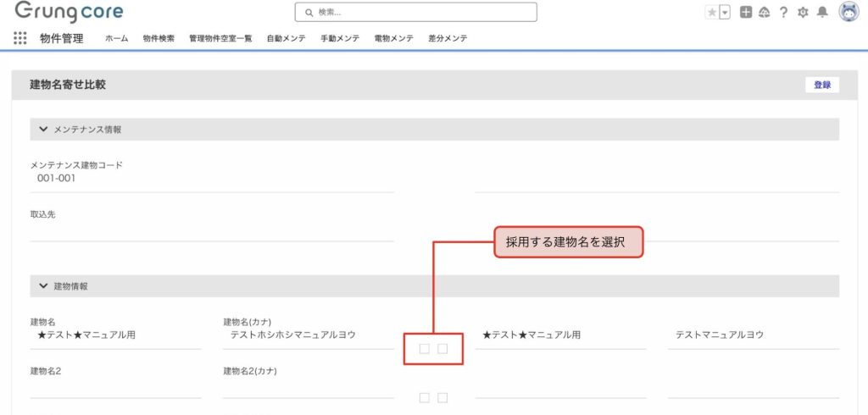Switch to the 物件検索 tab
Screen dimensions: 868x415
(159, 39)
